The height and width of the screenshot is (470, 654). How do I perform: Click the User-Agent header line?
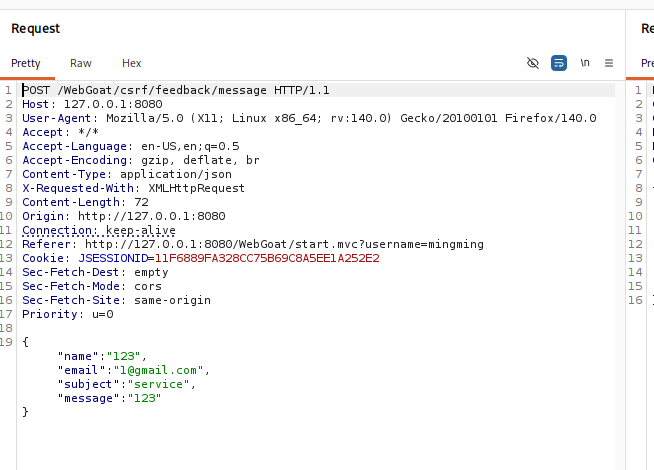[309, 118]
